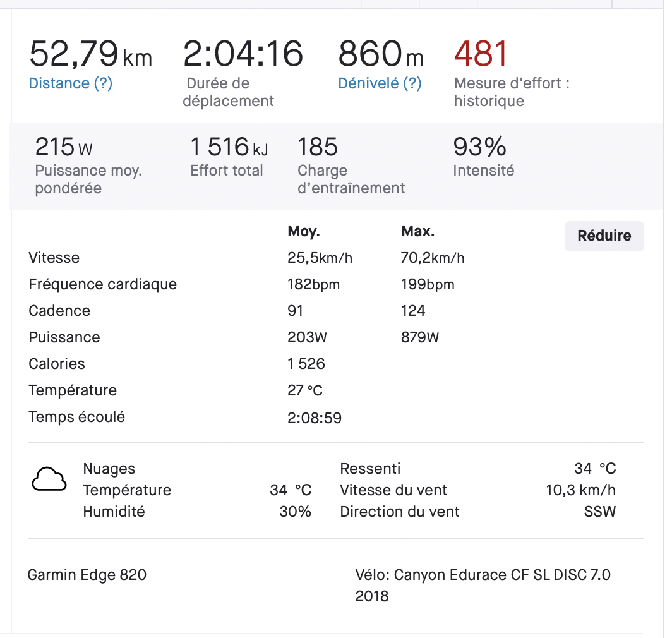The height and width of the screenshot is (638, 672).
Task: Select the 93% Intensité value
Action: pos(479,147)
